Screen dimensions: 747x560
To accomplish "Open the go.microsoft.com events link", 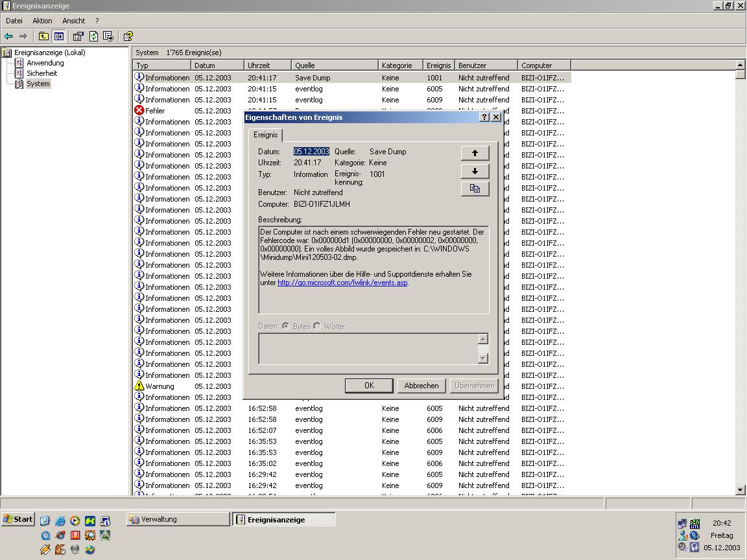I will pyautogui.click(x=342, y=283).
